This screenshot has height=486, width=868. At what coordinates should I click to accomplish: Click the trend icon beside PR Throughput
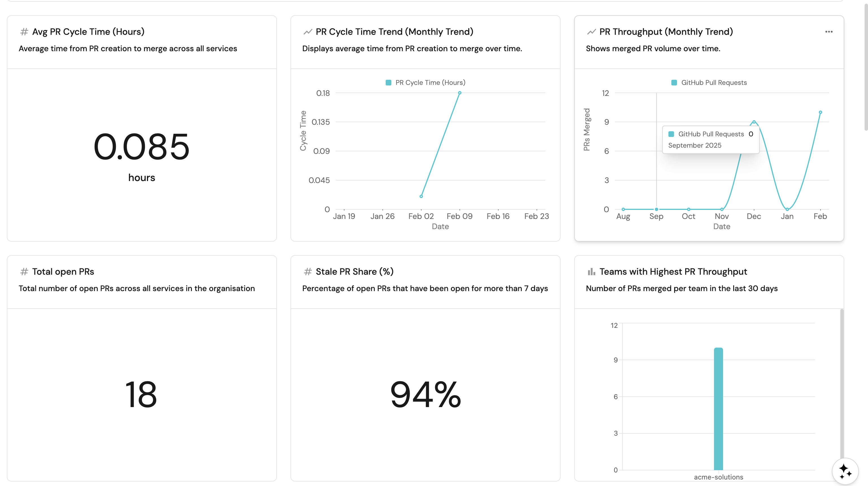click(591, 32)
